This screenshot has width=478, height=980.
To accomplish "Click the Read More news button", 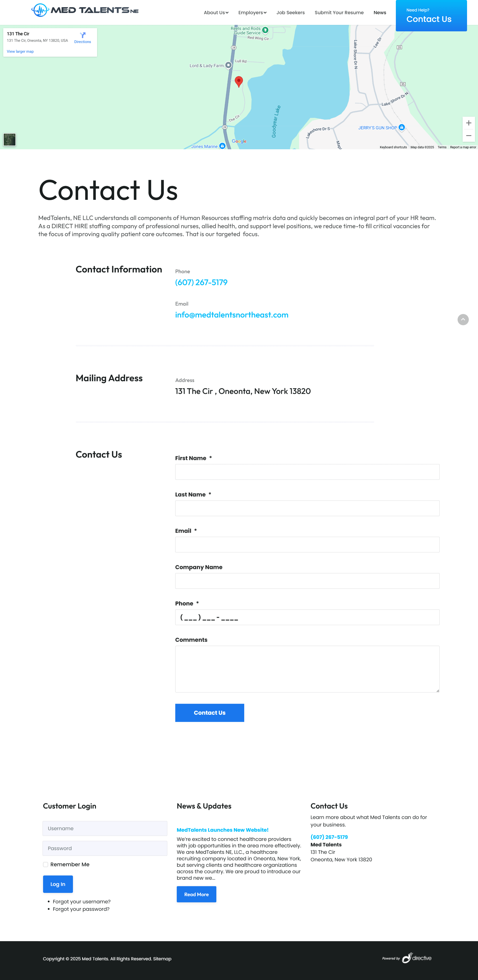I will pos(196,894).
